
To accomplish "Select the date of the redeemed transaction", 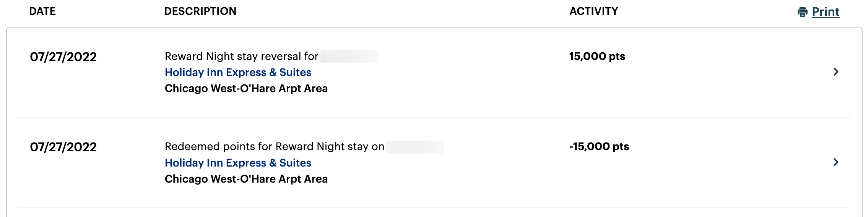I will [63, 147].
